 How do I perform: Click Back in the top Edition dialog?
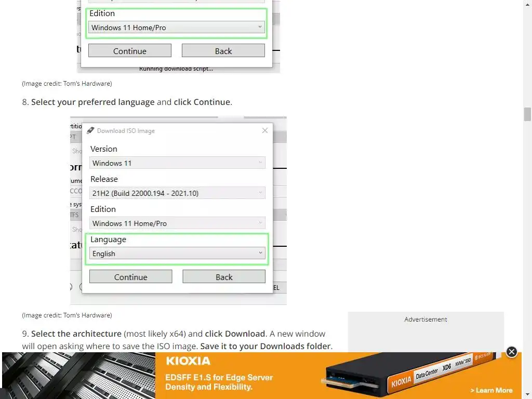pyautogui.click(x=223, y=51)
